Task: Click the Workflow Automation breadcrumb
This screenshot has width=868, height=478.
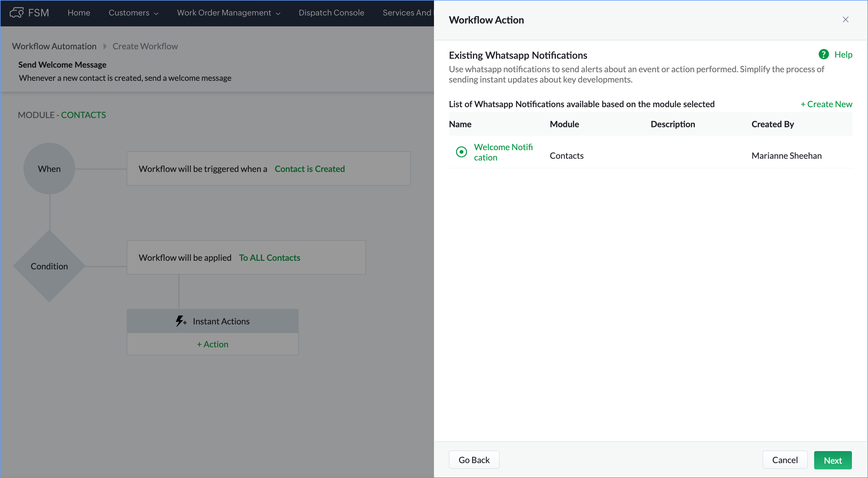Action: point(54,46)
